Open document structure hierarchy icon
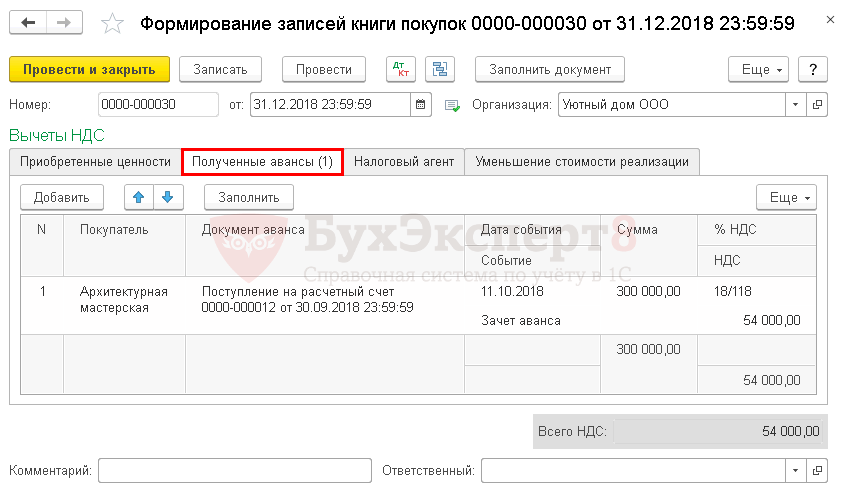Viewport: 845px width, 493px height. pos(439,69)
